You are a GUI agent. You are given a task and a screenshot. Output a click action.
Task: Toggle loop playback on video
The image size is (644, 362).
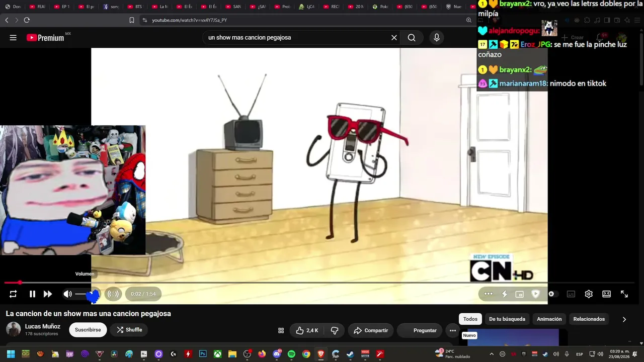13,294
